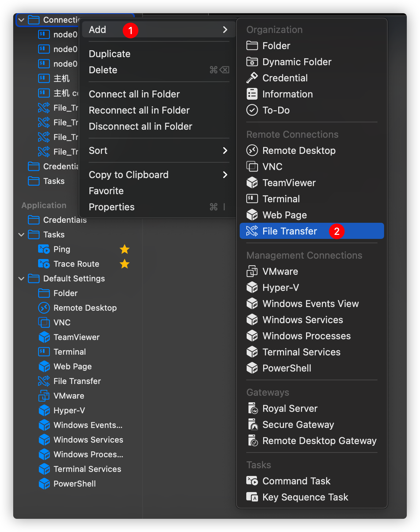Image resolution: width=420 pixels, height=532 pixels.
Task: Click the Key Sequence Task icon
Action: point(252,497)
